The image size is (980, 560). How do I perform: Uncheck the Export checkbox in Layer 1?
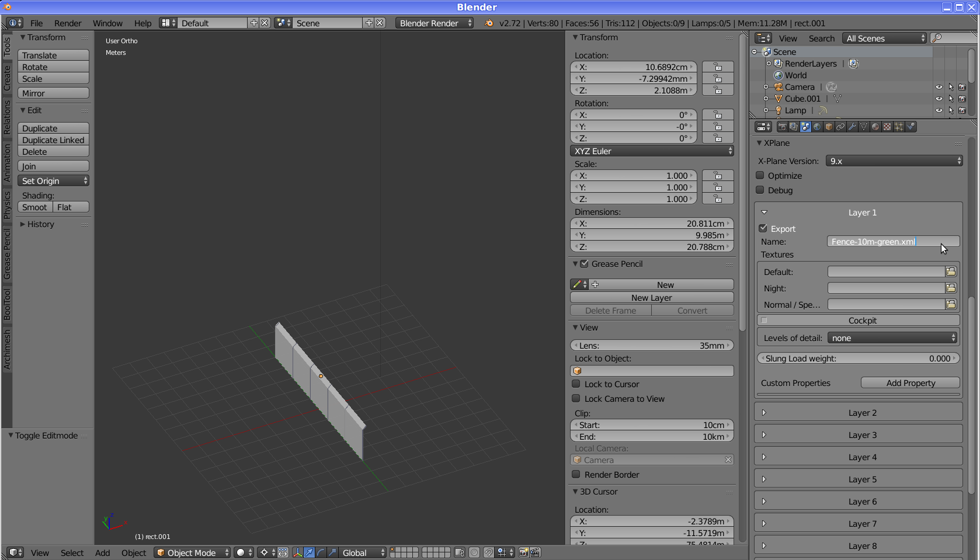763,228
